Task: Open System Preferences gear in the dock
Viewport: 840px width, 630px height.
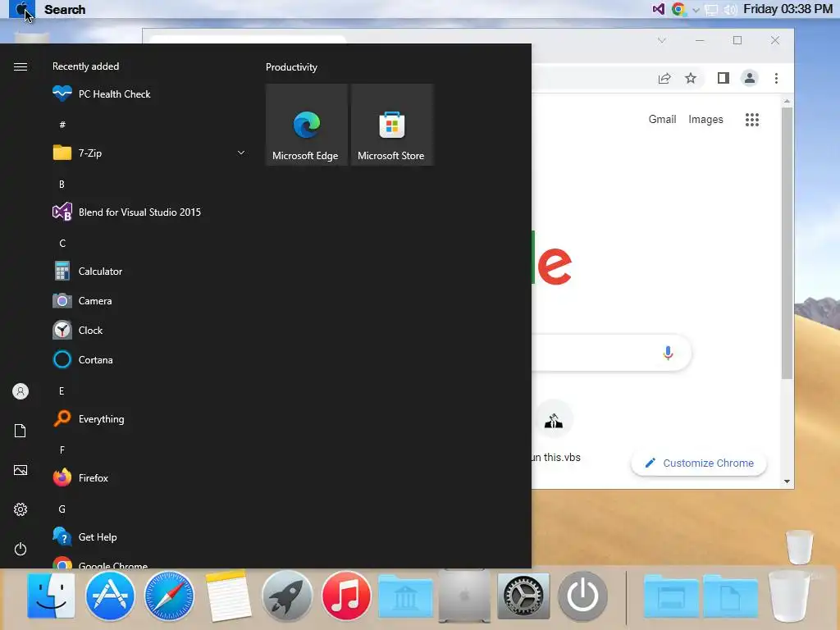Action: click(x=523, y=596)
